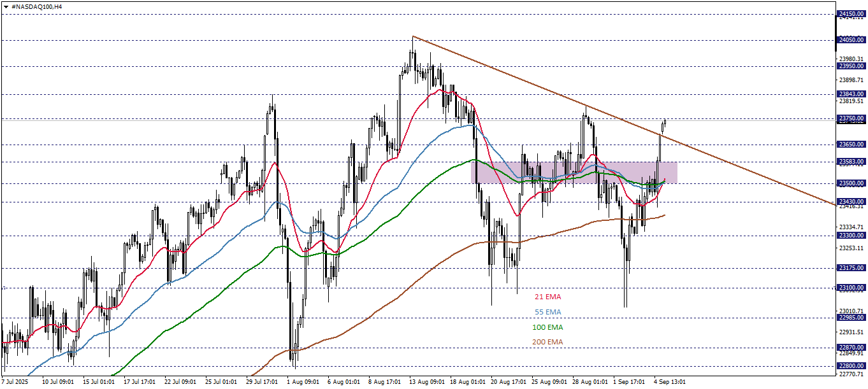Click the 22870.00 price level label
Viewport: 868px width, 389px height.
(x=851, y=347)
